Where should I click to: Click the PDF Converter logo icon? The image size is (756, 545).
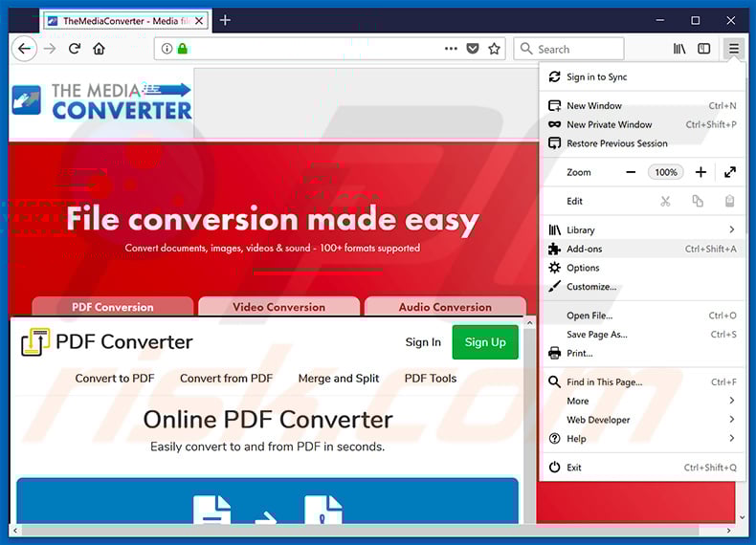pos(35,341)
